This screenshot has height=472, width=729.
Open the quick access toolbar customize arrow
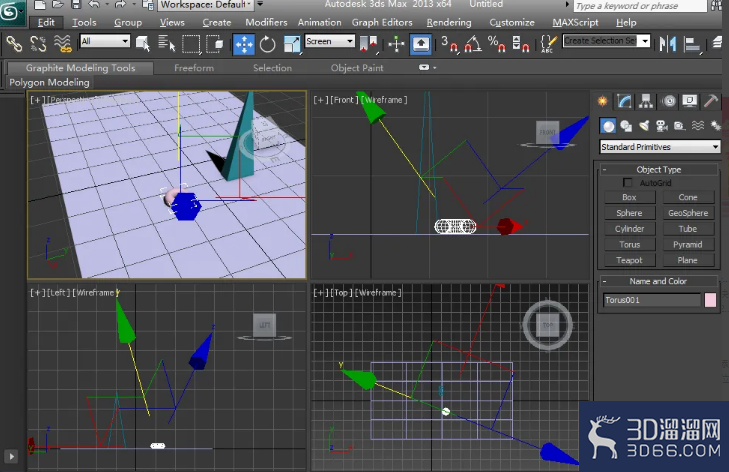pos(260,4)
